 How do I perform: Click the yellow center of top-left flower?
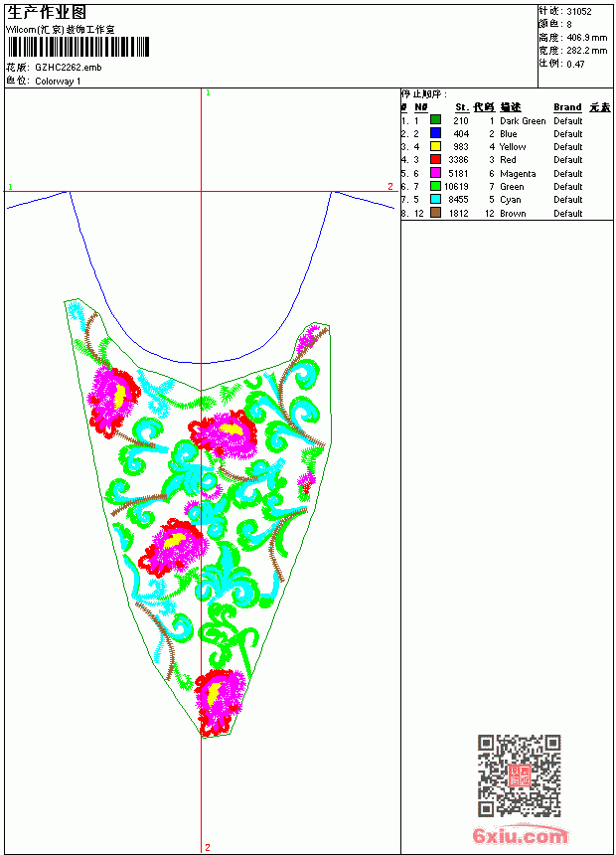(119, 396)
